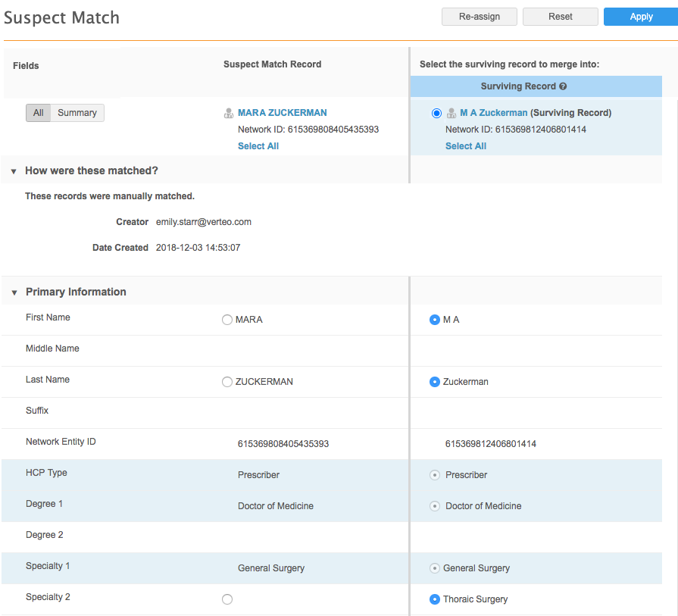Open the M A Zuckerman record link
Image resolution: width=678 pixels, height=616 pixels.
point(493,113)
